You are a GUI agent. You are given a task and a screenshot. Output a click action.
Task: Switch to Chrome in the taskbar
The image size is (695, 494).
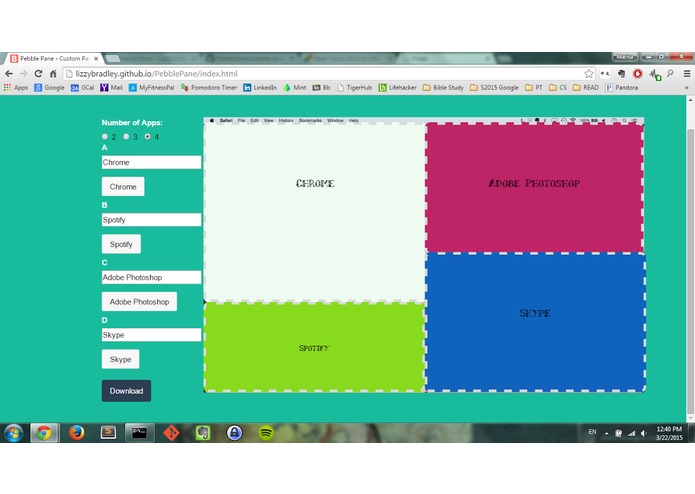click(44, 433)
